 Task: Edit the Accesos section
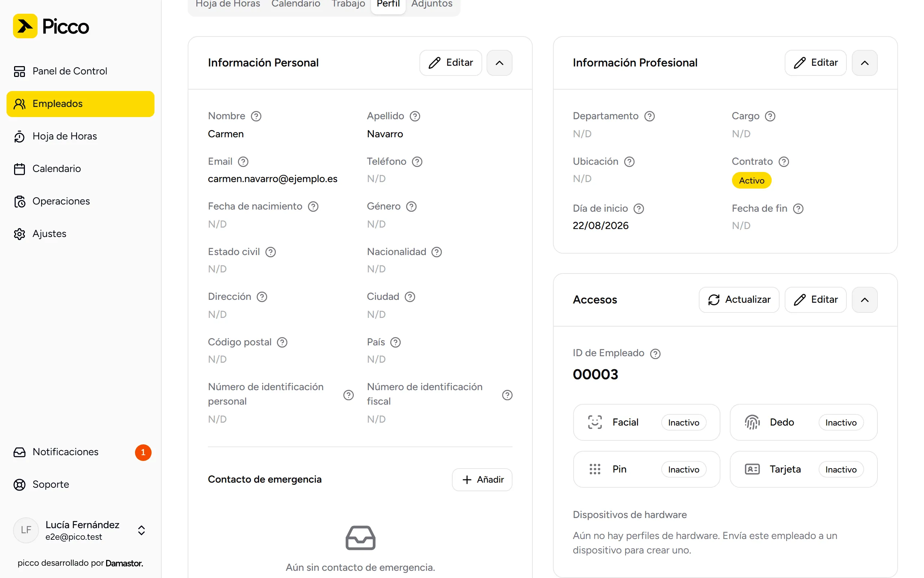(x=816, y=300)
